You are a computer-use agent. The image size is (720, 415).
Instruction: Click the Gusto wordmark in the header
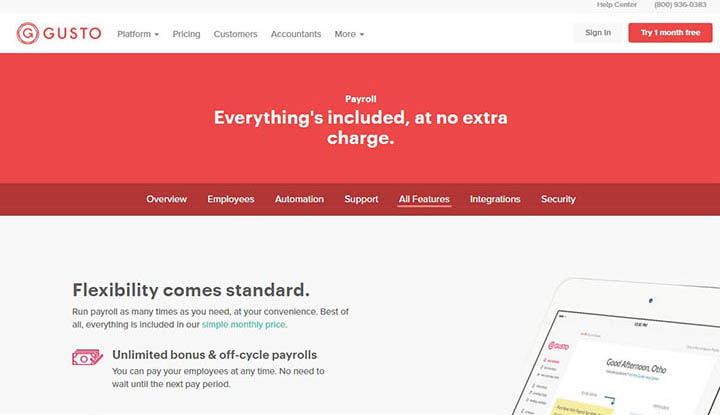tap(72, 34)
